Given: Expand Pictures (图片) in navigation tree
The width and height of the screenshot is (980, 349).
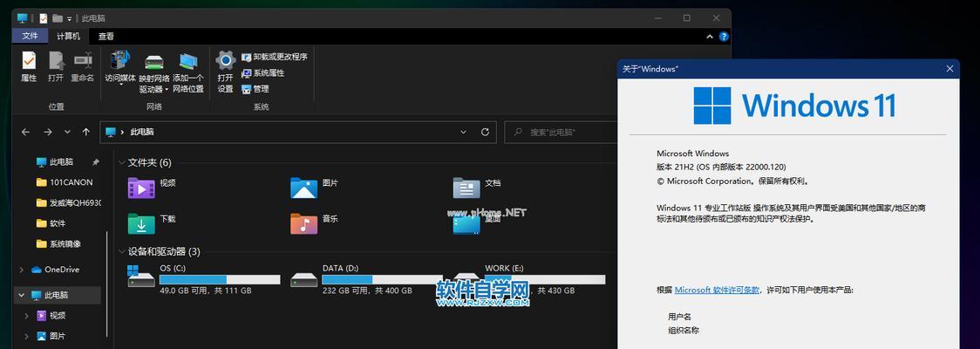Looking at the screenshot, I should 27,336.
